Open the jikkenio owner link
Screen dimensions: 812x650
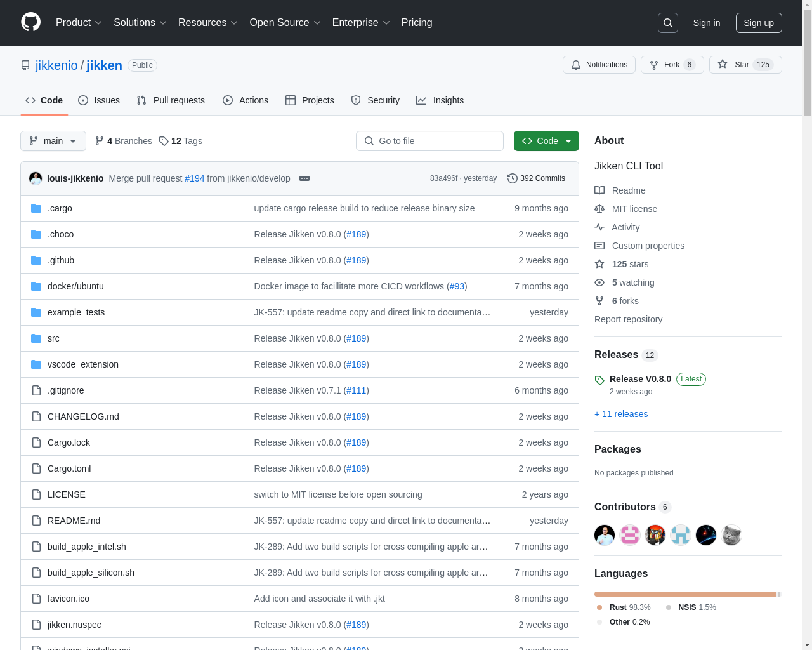click(x=56, y=65)
